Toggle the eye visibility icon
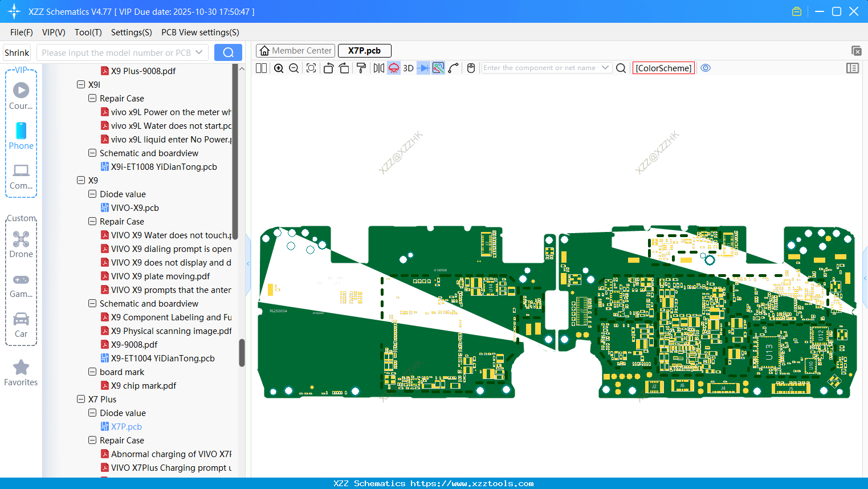This screenshot has height=489, width=868. coord(706,68)
